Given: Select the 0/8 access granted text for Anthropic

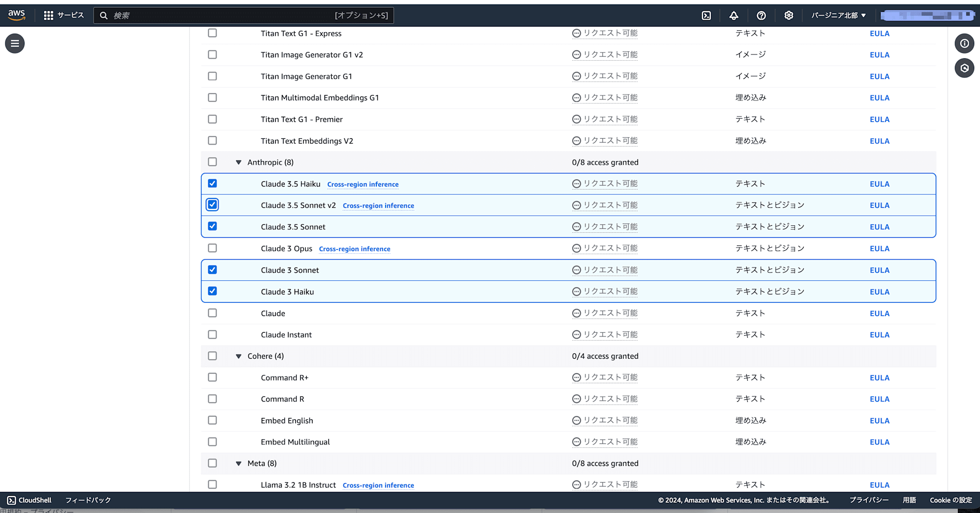Looking at the screenshot, I should (x=605, y=162).
